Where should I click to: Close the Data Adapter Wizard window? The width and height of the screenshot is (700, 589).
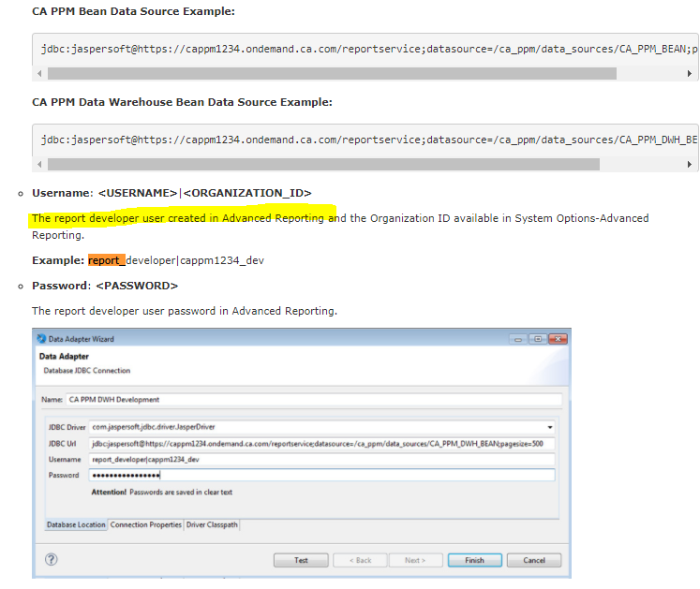click(559, 339)
